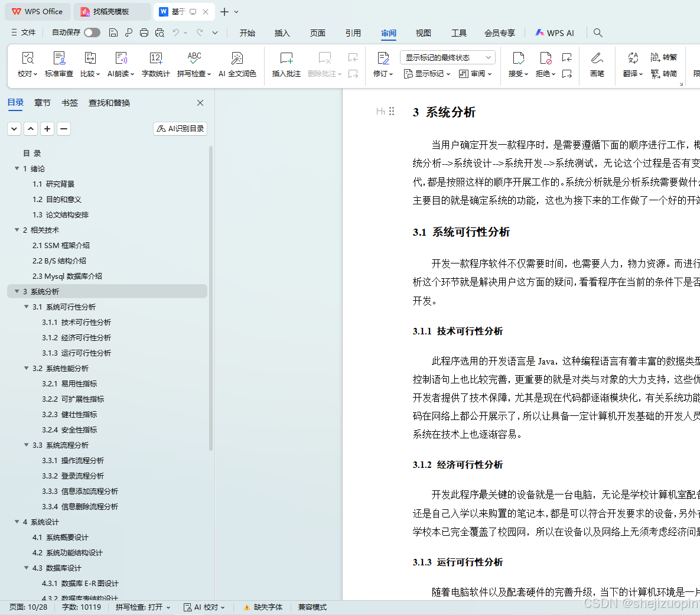Click the heading drag handle beside 3 系统分析
This screenshot has height=615, width=700.
point(392,111)
